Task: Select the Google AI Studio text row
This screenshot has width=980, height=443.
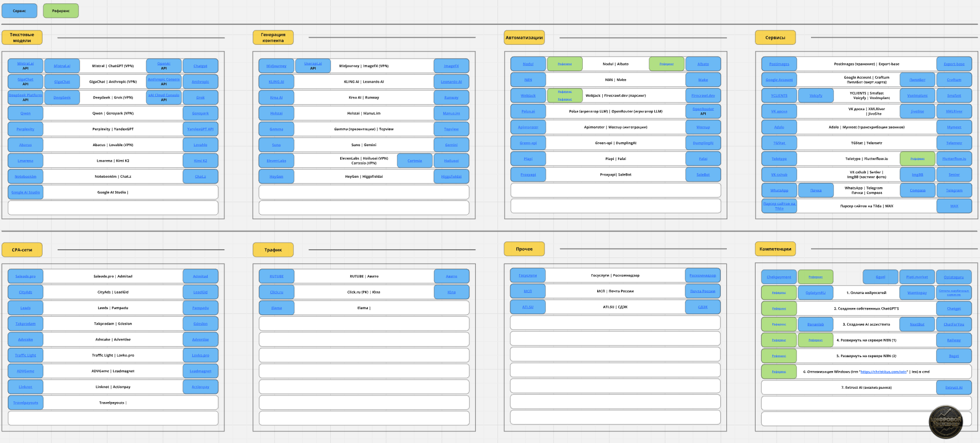Action: 131,192
